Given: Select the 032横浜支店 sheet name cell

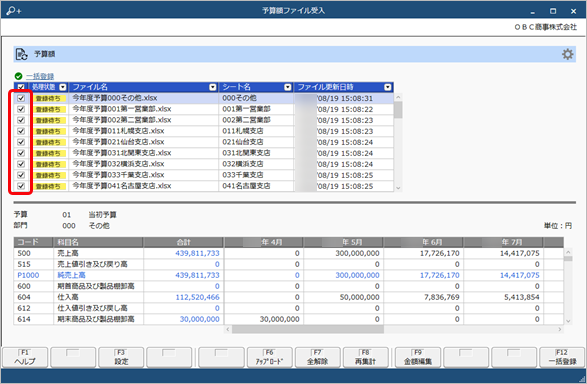Looking at the screenshot, I should 256,164.
